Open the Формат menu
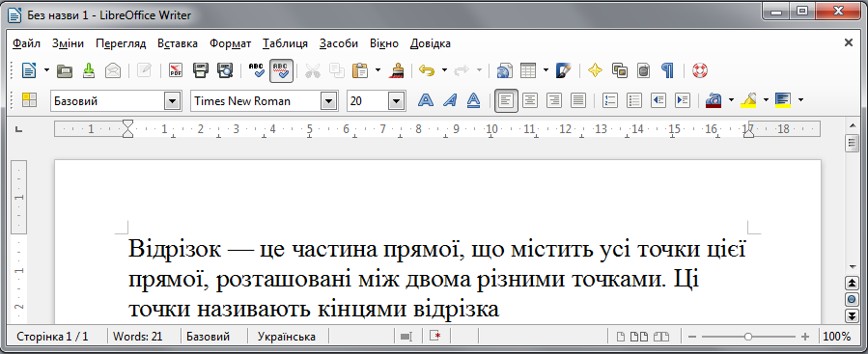Screen dimensions: 868x354 pos(231,43)
